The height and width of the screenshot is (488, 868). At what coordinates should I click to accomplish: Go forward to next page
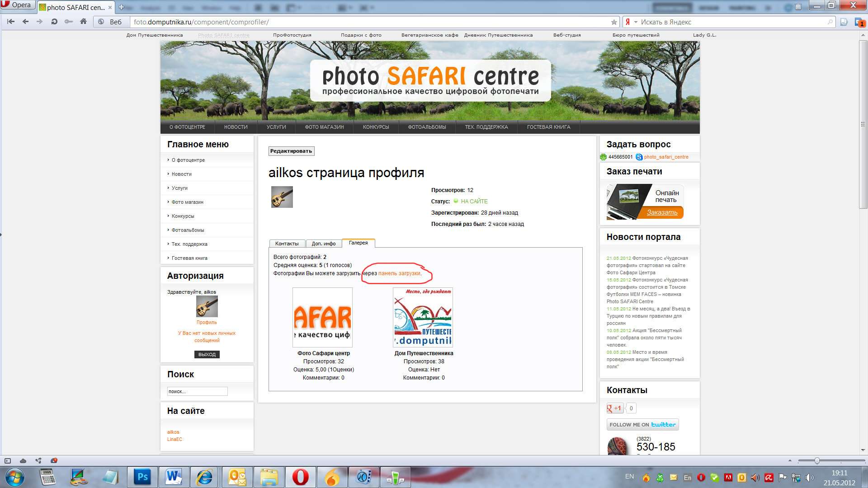[40, 22]
